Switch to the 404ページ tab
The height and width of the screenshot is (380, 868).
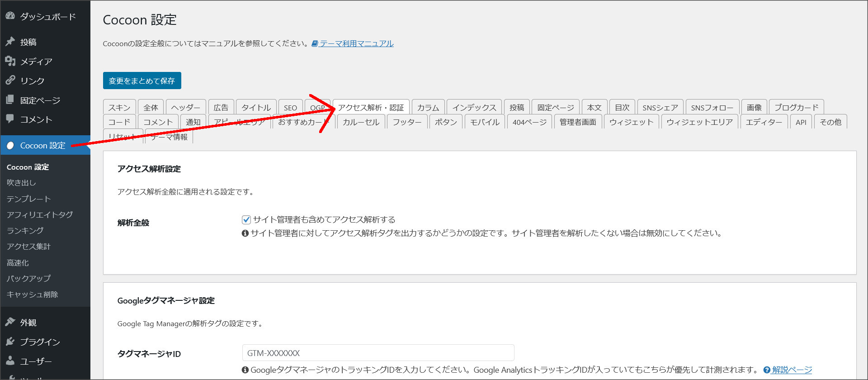click(x=530, y=122)
